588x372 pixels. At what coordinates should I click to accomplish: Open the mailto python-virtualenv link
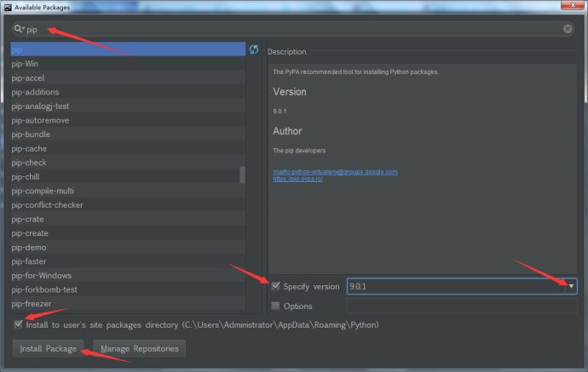pos(335,172)
